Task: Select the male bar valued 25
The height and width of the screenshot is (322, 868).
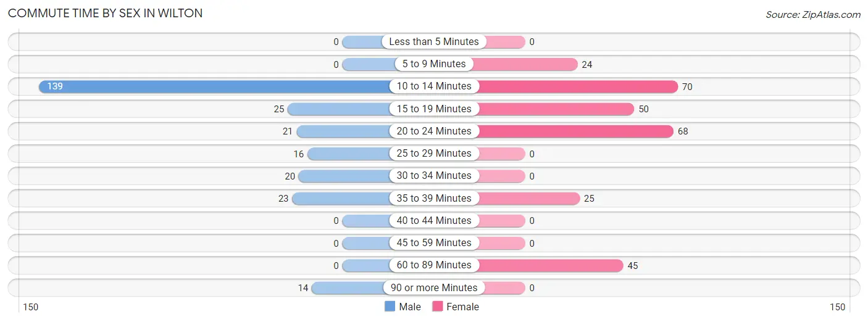Action: (338, 109)
